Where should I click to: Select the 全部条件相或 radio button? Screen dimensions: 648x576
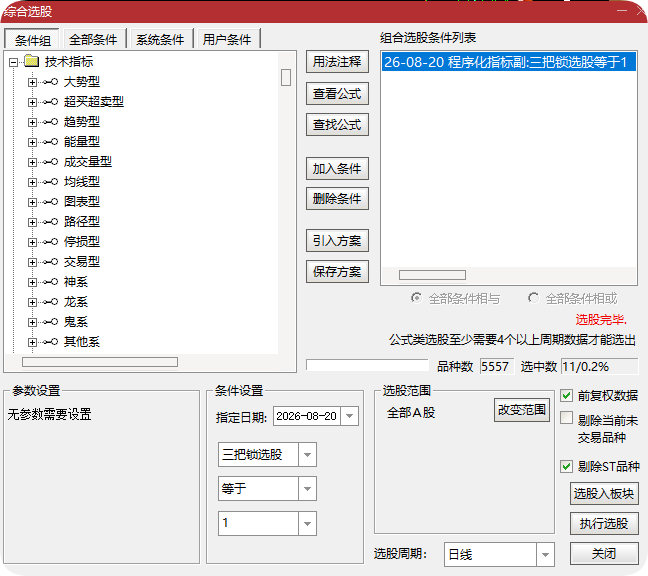tap(534, 298)
